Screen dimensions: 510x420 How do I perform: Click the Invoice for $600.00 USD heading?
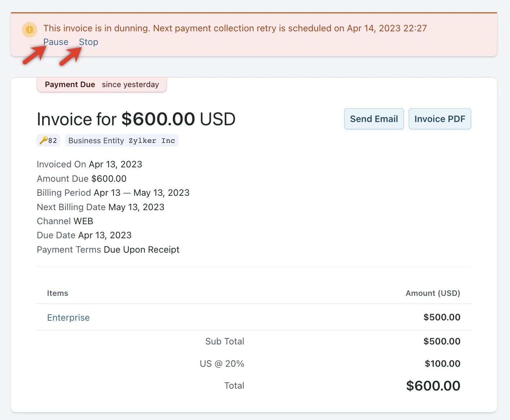(136, 119)
